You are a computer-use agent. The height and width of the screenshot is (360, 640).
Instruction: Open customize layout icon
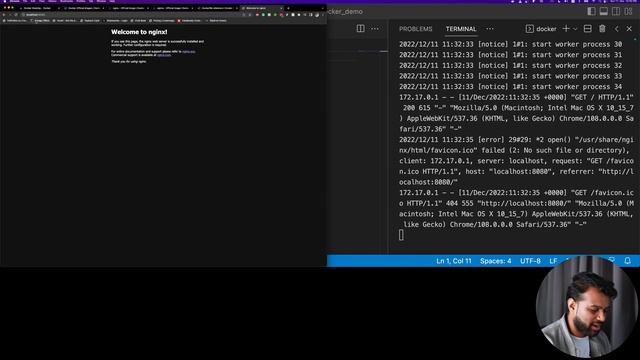click(629, 11)
